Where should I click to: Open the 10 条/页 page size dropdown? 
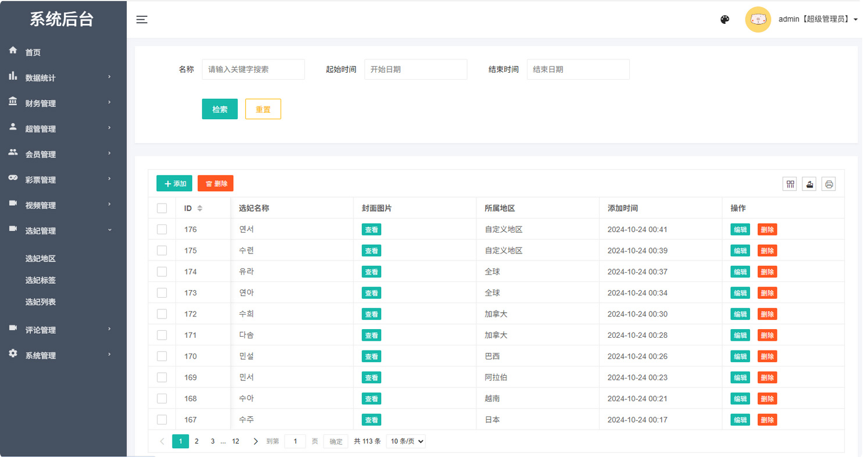click(406, 441)
